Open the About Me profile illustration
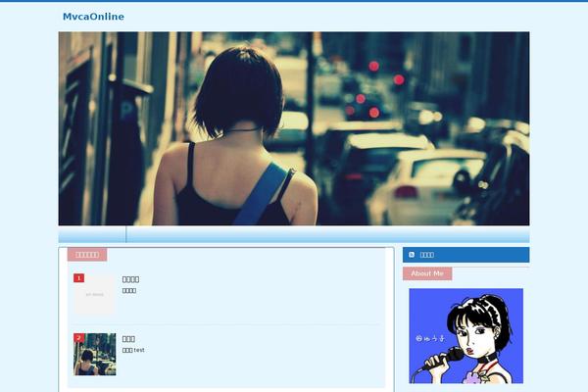Image resolution: width=588 pixels, height=392 pixels. tap(465, 336)
